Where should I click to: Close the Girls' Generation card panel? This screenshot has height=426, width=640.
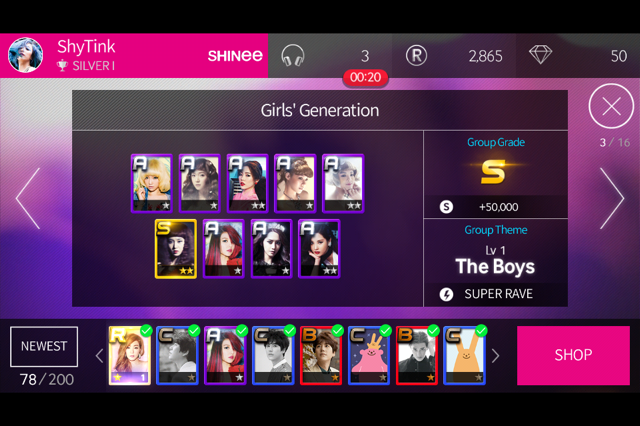click(x=611, y=106)
